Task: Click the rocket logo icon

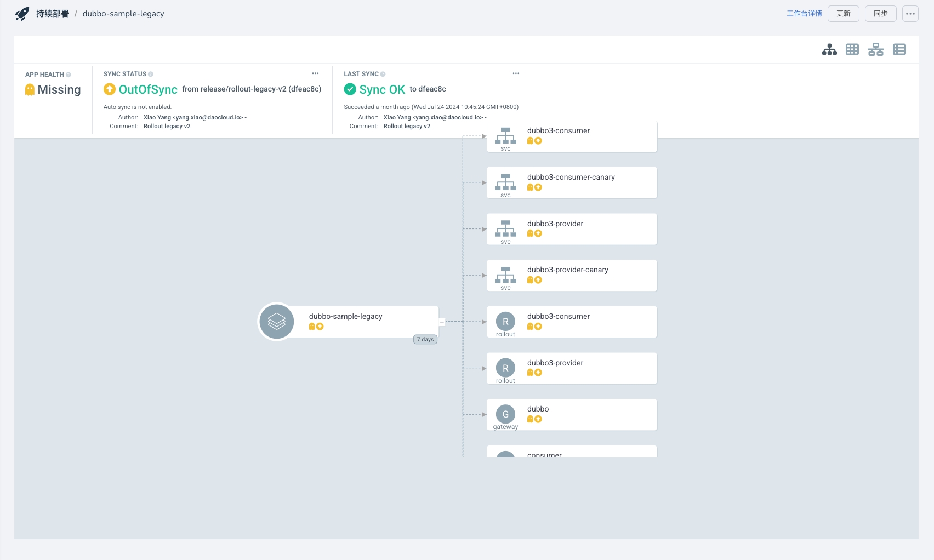Action: point(22,14)
